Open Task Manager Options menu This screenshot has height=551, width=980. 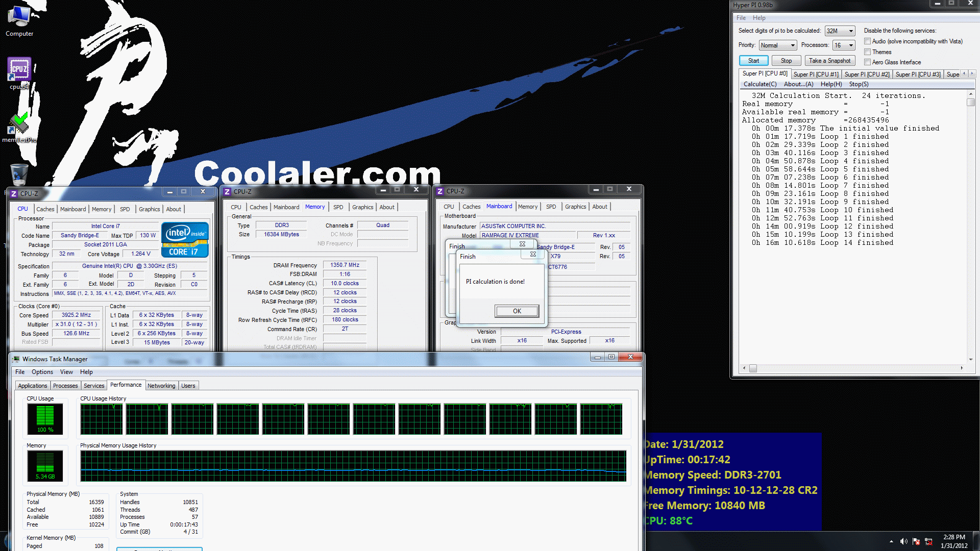(x=42, y=372)
